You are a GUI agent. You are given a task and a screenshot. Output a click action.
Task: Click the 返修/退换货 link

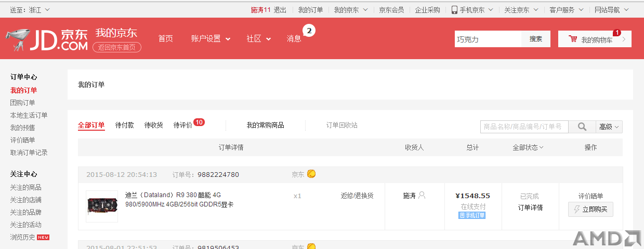point(357,196)
